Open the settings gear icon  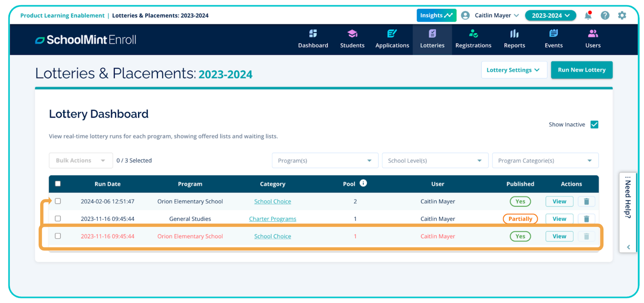[622, 15]
